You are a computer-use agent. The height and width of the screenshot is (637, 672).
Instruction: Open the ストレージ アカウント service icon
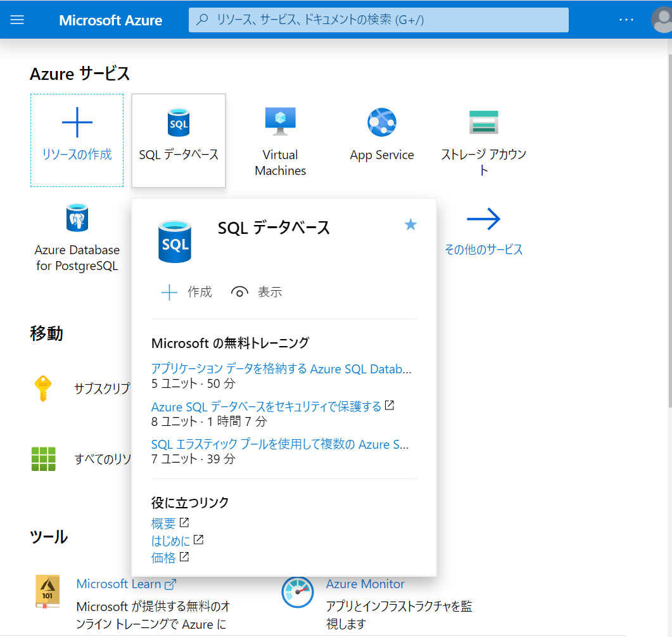click(x=483, y=122)
